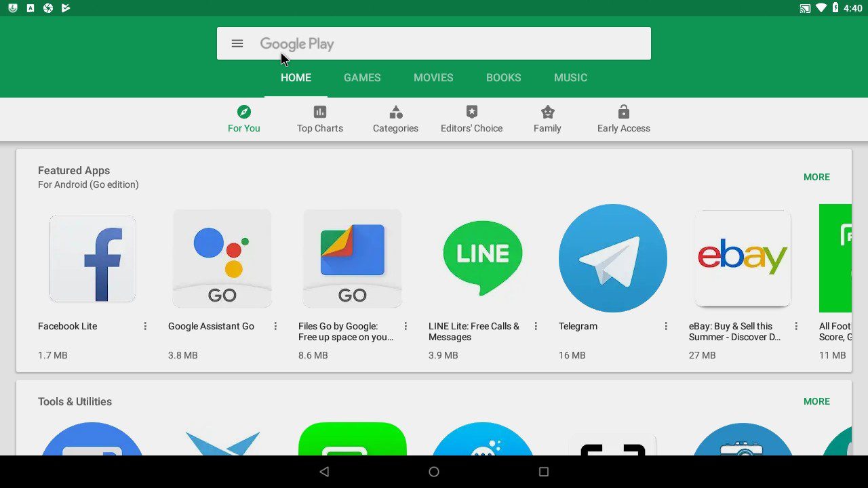The height and width of the screenshot is (488, 868).
Task: Click the eBay: Buy & Sell title
Action: click(734, 331)
